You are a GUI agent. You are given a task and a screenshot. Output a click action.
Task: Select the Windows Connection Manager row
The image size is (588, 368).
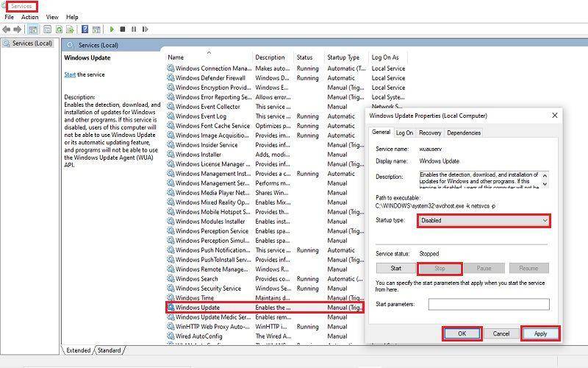[287, 68]
